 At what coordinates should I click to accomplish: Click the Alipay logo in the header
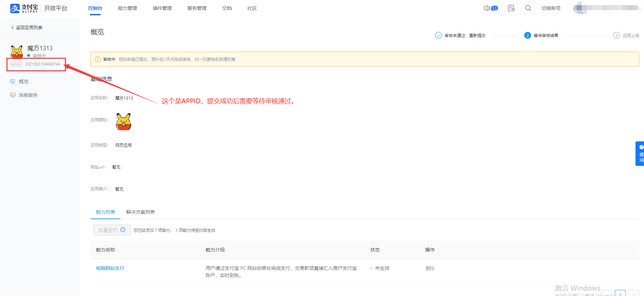24,8
